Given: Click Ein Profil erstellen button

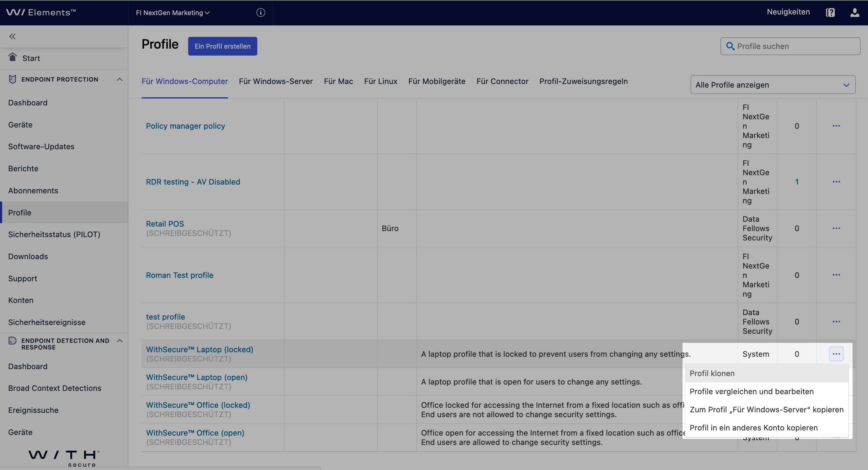Looking at the screenshot, I should tap(222, 46).
